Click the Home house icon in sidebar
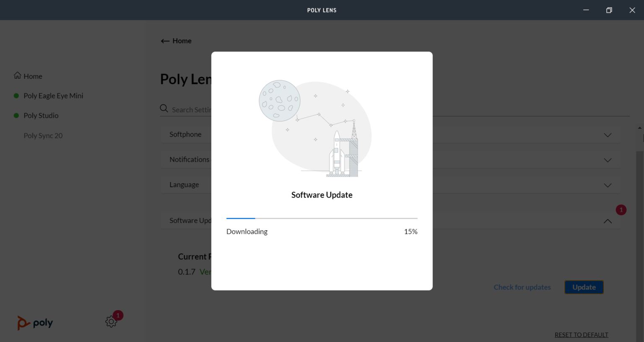The width and height of the screenshot is (644, 342). click(17, 75)
